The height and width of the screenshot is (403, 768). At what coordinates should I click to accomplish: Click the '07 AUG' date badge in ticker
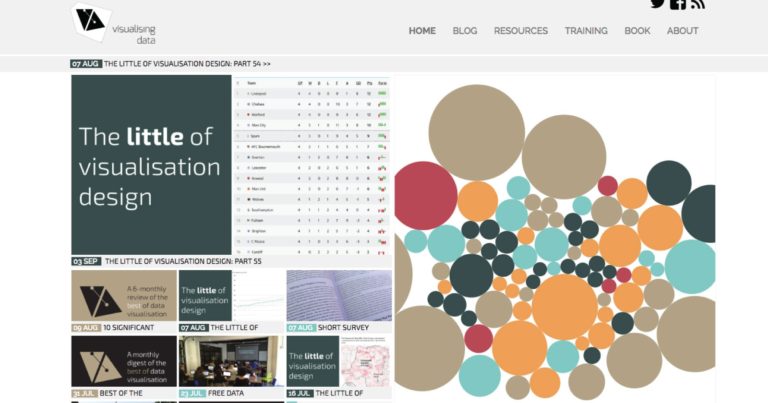point(86,64)
